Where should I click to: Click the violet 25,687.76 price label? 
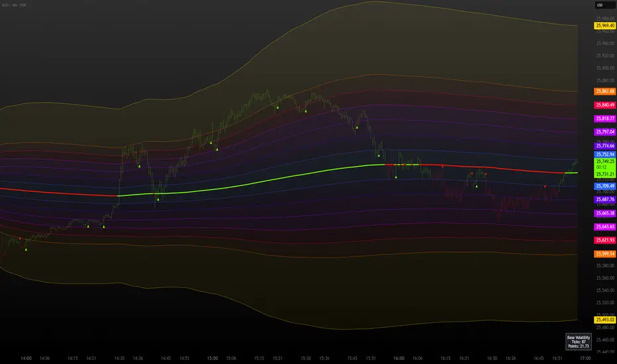pyautogui.click(x=605, y=199)
